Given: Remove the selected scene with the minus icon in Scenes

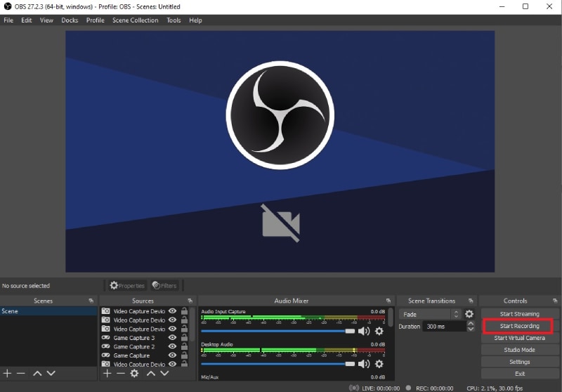Looking at the screenshot, I should click(21, 373).
